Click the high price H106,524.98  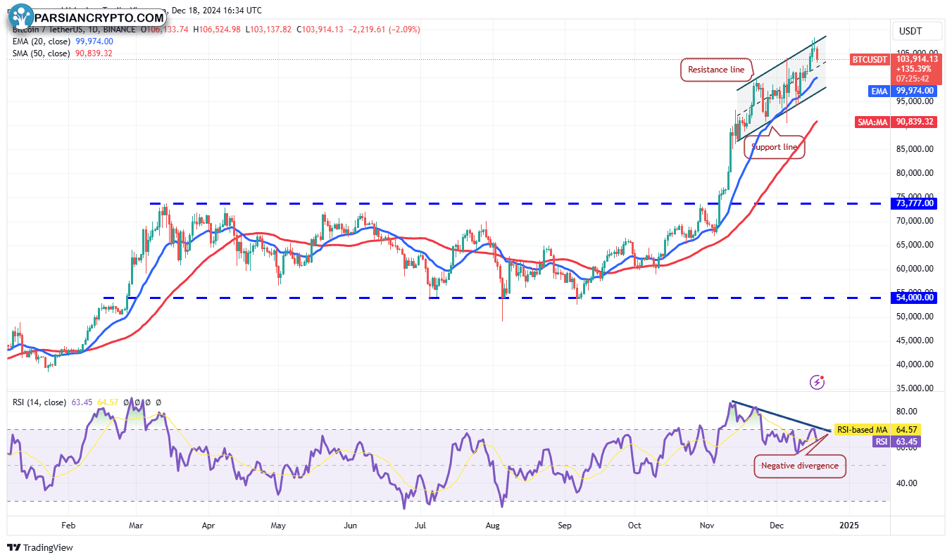pyautogui.click(x=216, y=30)
